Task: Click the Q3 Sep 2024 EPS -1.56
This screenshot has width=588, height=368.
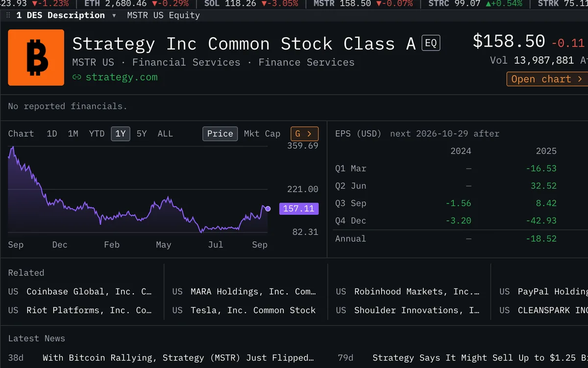Action: (x=458, y=203)
